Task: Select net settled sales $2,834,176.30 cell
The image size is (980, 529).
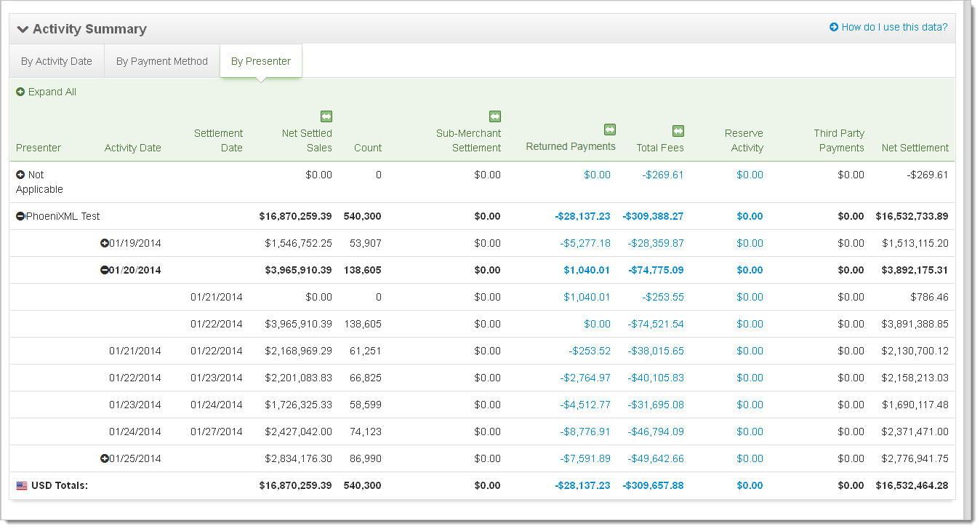Action: [298, 458]
